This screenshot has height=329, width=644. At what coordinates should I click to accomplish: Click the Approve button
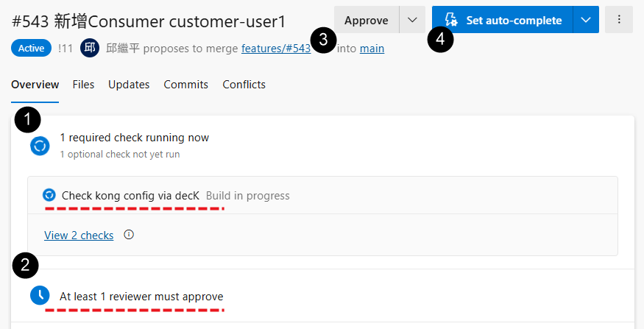pyautogui.click(x=366, y=20)
